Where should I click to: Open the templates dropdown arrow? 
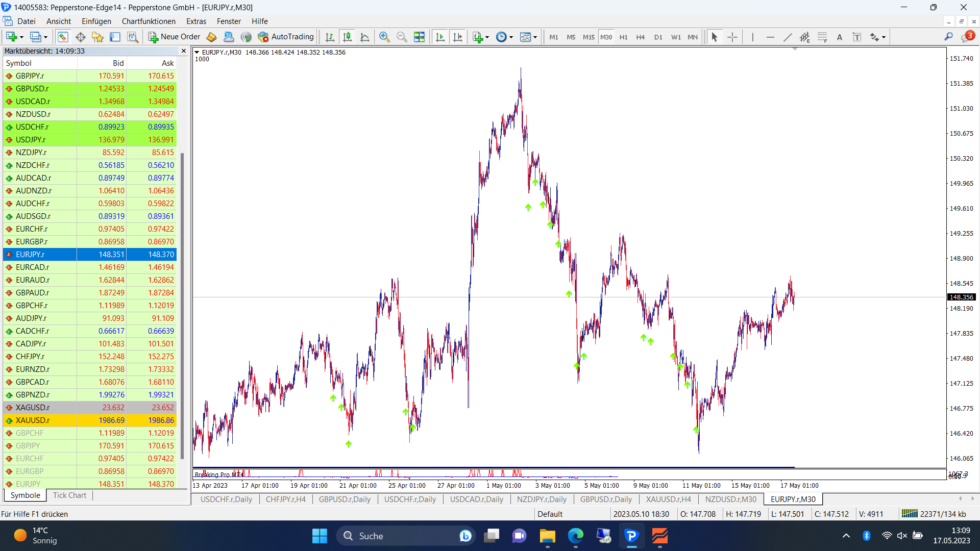(535, 37)
